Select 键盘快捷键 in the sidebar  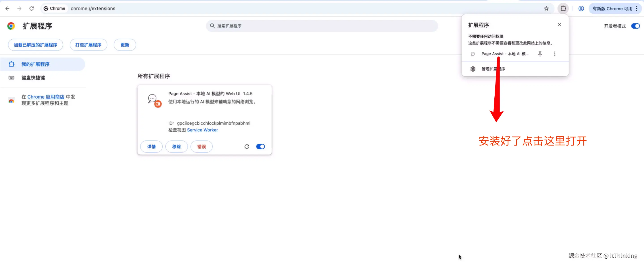[33, 77]
